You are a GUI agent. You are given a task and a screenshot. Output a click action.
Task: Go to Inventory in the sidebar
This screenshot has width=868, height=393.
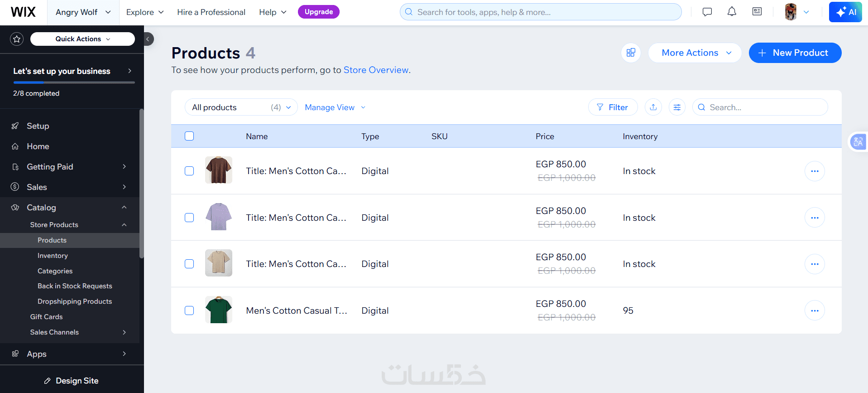(53, 256)
